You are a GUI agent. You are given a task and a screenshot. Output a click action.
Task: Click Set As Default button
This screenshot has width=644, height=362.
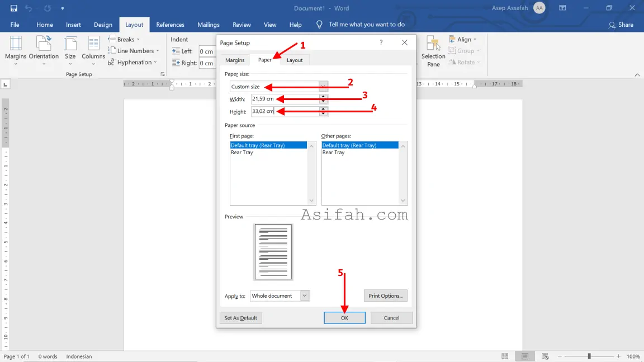pyautogui.click(x=241, y=318)
